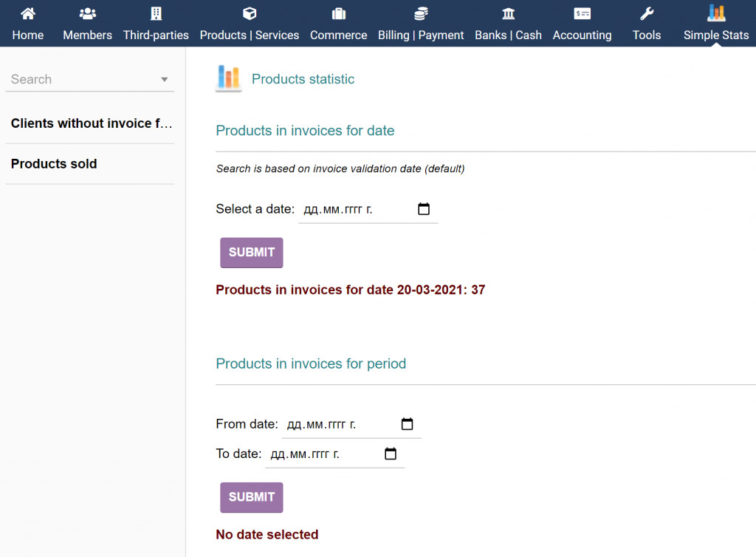Click the Home house icon
Screen dimensions: 756x557
pyautogui.click(x=28, y=13)
